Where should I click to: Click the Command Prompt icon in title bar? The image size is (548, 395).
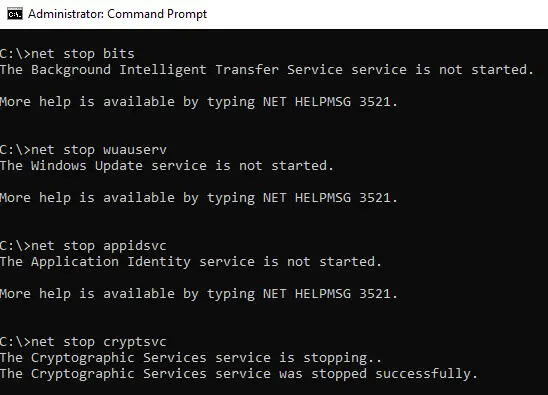[15, 14]
